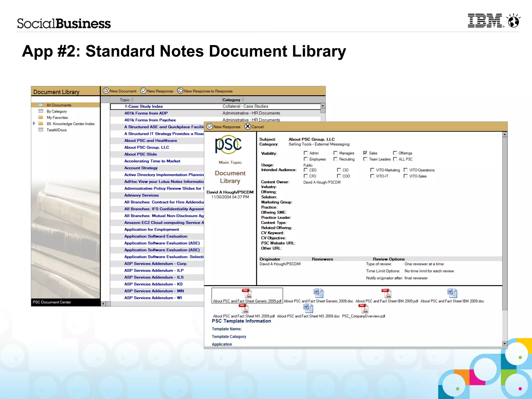Click the document list horizontal scroll left arrow
The width and height of the screenshot is (532, 399).
click(x=103, y=303)
